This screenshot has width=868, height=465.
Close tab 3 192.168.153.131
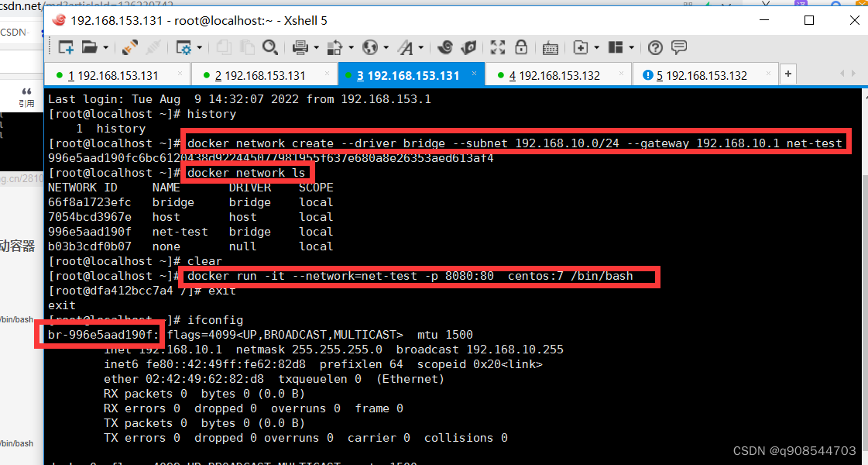474,73
